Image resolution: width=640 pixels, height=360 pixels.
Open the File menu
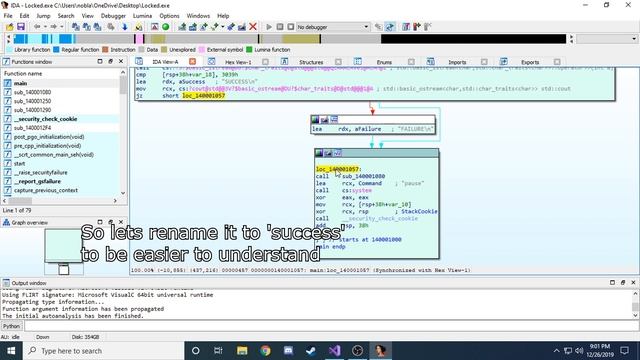pos(8,16)
